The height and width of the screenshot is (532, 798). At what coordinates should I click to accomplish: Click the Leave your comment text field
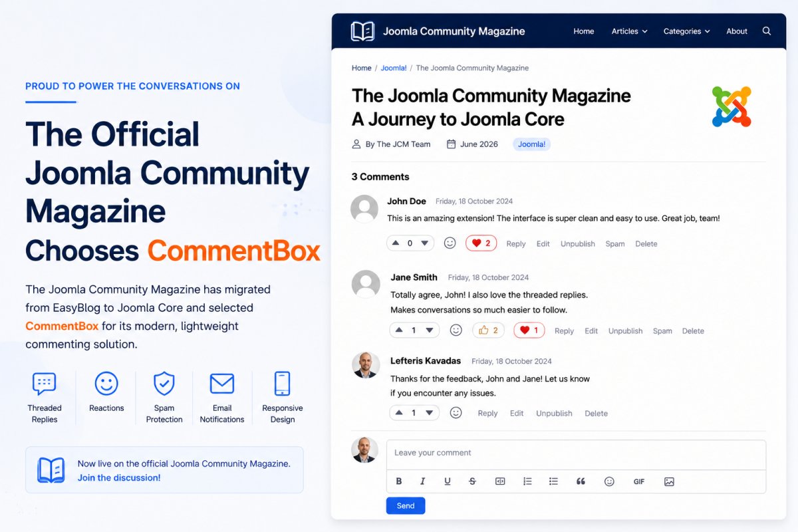click(576, 454)
